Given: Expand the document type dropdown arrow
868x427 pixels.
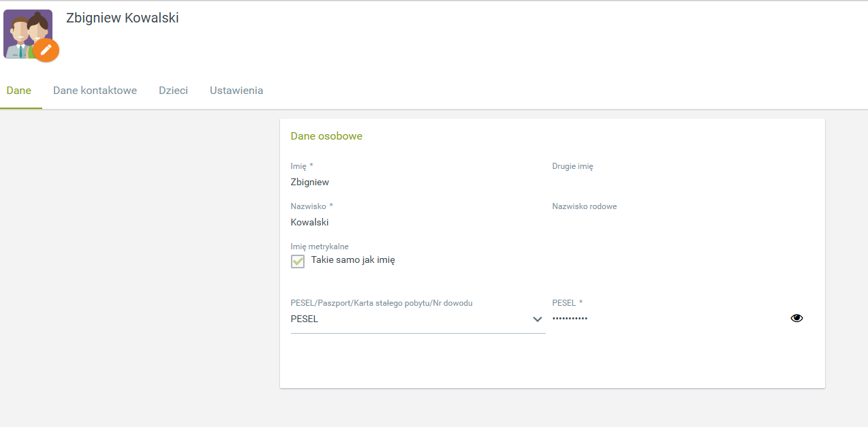Looking at the screenshot, I should point(537,319).
